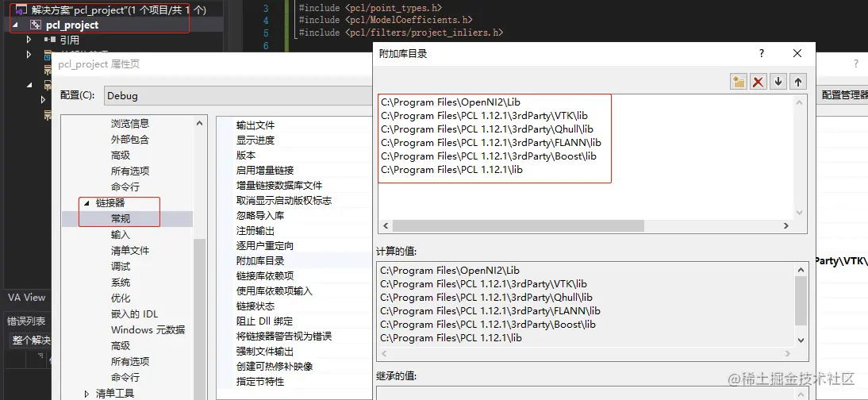
Task: Click 3rdParty\Boost\lib line in the editable list
Action: (x=489, y=156)
